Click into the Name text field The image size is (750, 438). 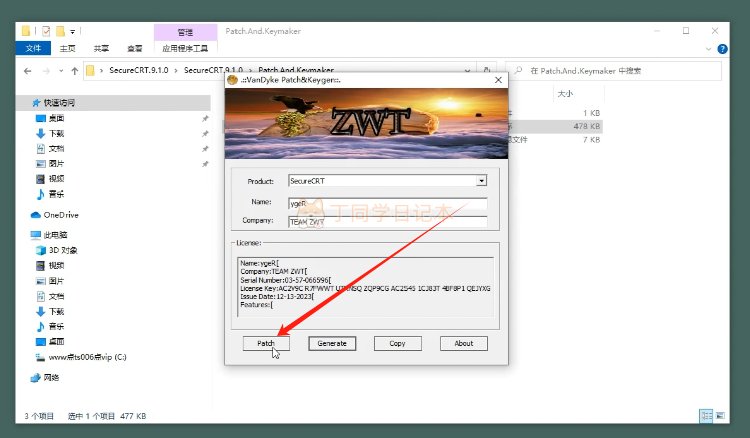(386, 202)
